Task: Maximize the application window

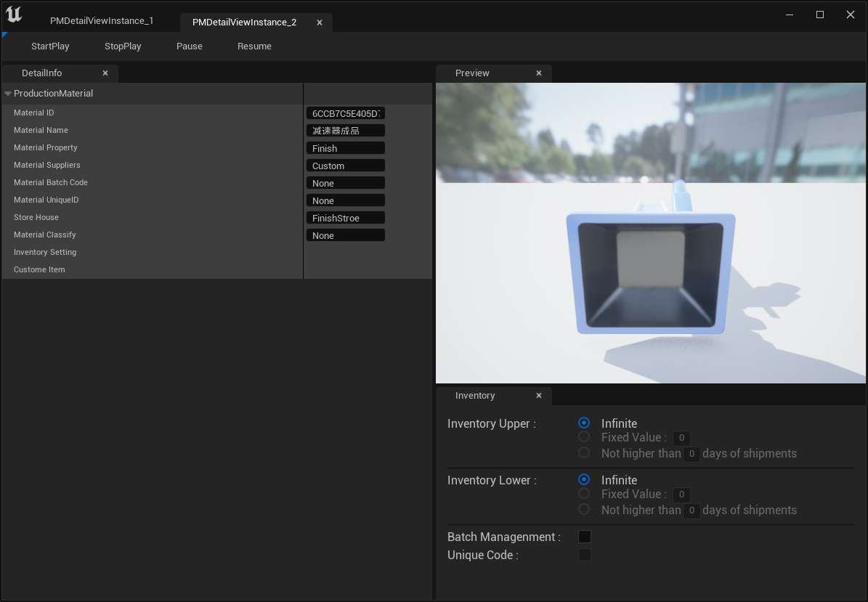Action: click(x=819, y=15)
